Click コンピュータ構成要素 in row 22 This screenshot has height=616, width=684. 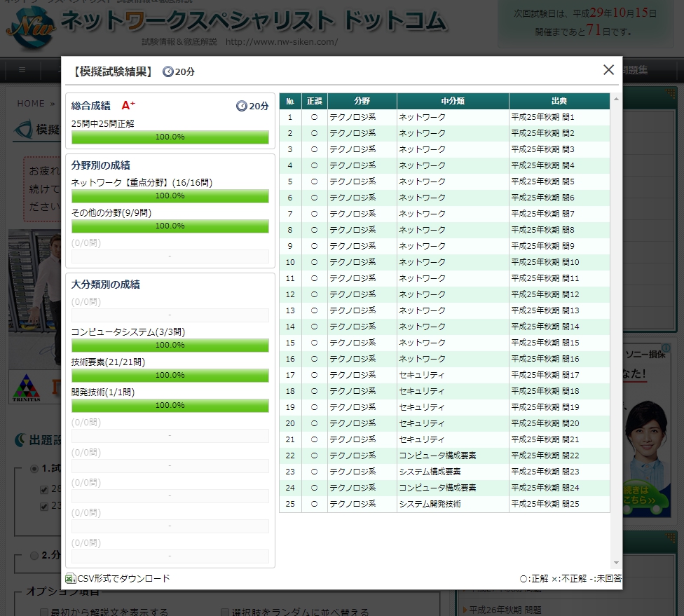click(x=437, y=456)
